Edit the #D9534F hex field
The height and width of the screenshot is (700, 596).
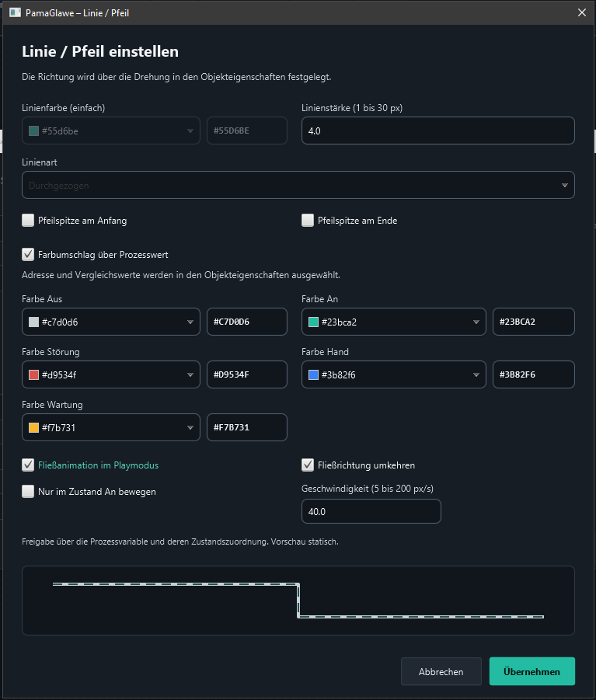(247, 374)
